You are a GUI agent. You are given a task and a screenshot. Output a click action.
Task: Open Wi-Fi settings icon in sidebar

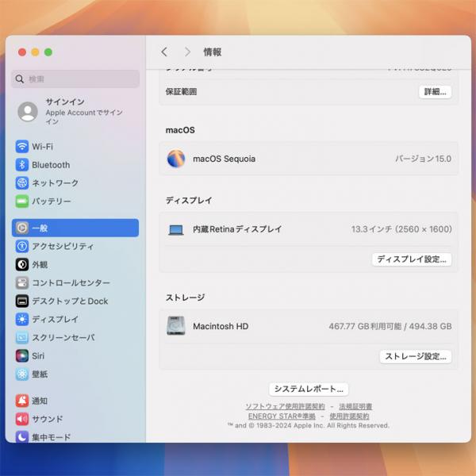pos(22,147)
